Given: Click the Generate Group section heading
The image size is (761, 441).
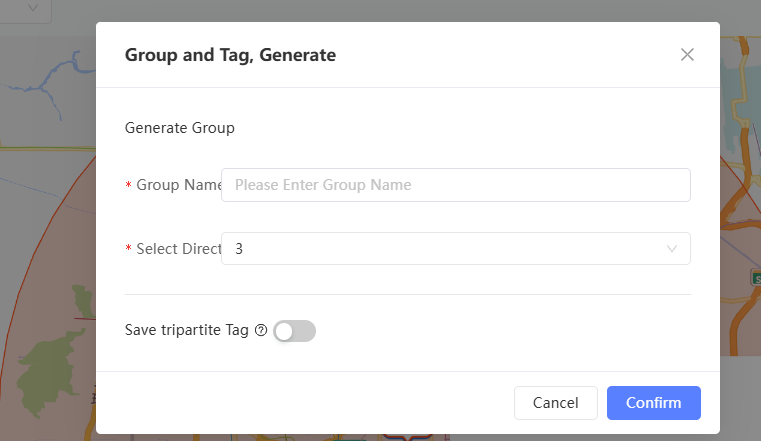Looking at the screenshot, I should 179,128.
